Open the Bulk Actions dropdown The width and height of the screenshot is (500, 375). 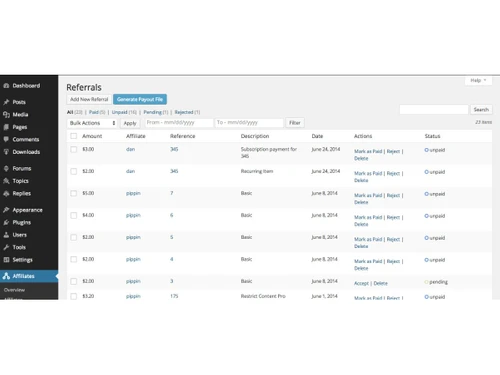point(92,123)
